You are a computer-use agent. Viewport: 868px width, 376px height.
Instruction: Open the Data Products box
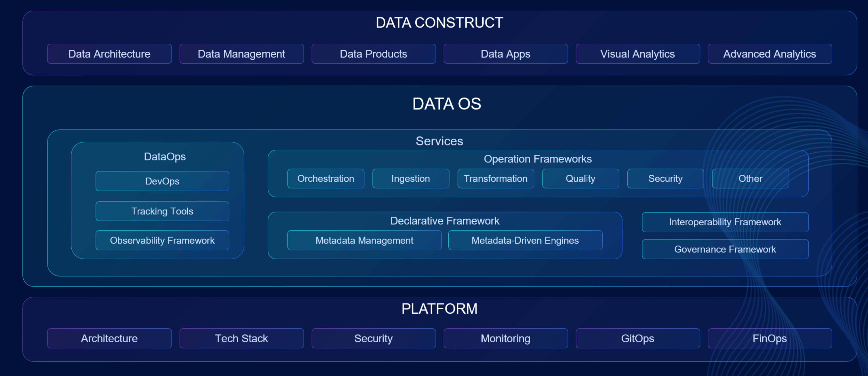tap(373, 54)
